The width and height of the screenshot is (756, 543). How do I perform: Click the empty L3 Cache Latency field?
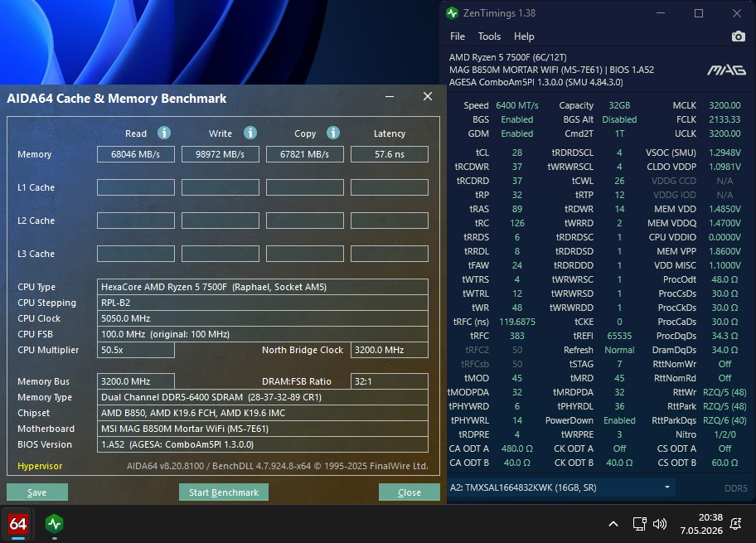tap(390, 254)
